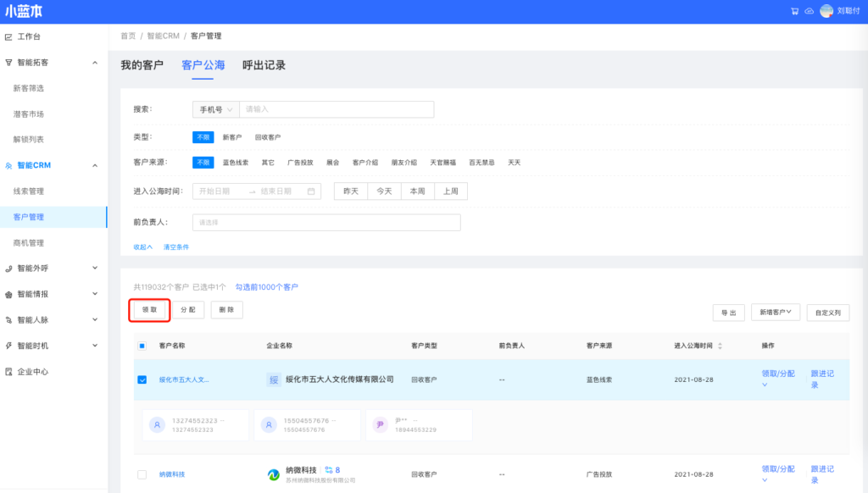Open the 手机号 search type dropdown
Screen dimensions: 868x493
(x=215, y=109)
